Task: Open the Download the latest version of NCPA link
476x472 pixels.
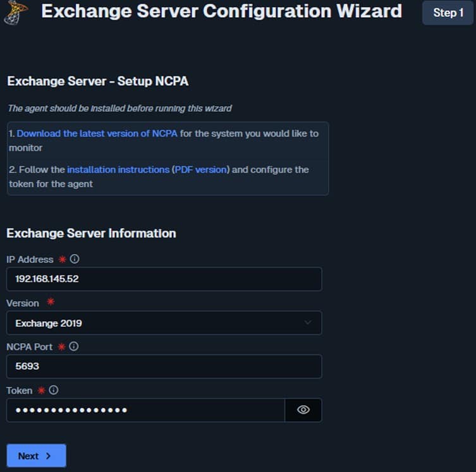Action: point(97,133)
